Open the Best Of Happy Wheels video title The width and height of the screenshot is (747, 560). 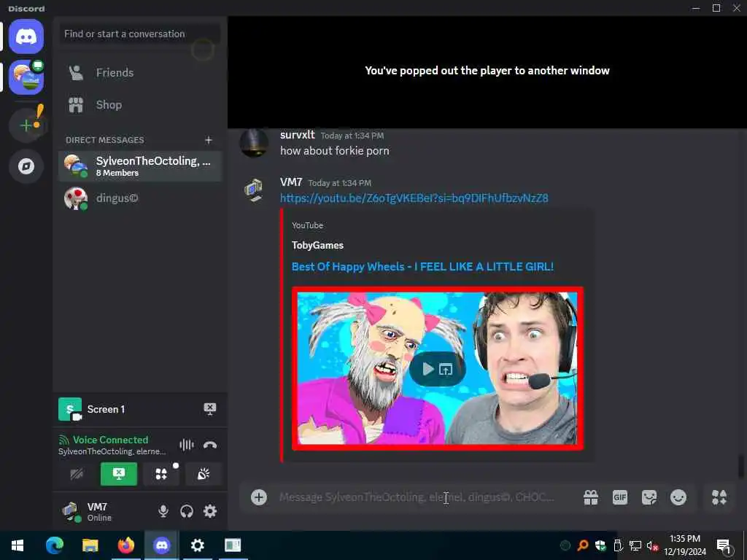(422, 267)
